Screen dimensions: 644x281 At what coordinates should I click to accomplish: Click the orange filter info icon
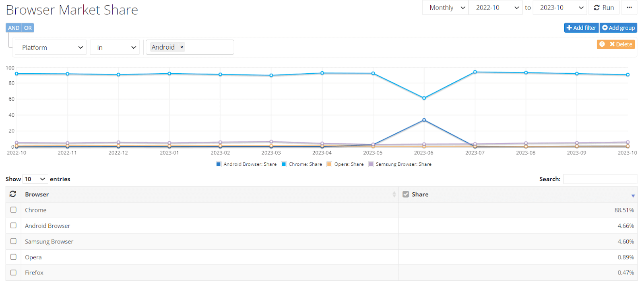(x=602, y=44)
